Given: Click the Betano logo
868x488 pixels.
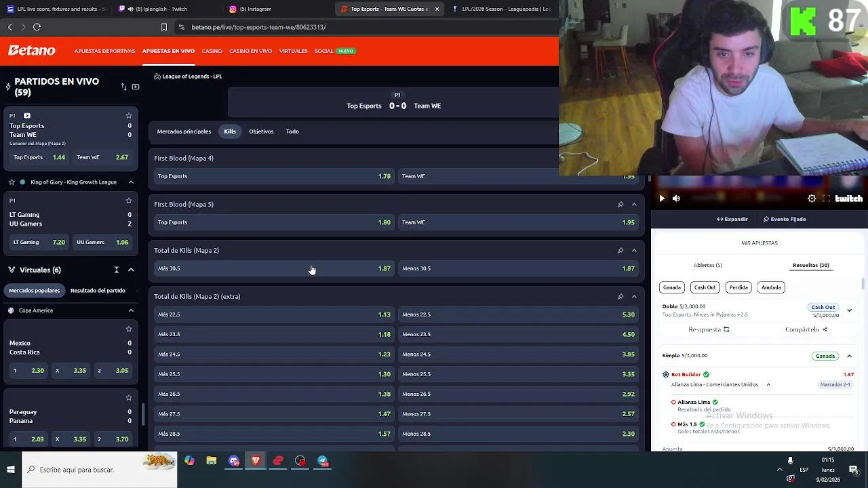Looking at the screenshot, I should tap(32, 51).
